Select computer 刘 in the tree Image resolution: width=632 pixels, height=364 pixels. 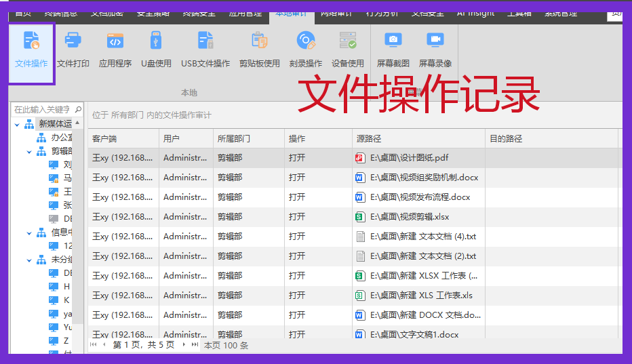click(x=60, y=165)
